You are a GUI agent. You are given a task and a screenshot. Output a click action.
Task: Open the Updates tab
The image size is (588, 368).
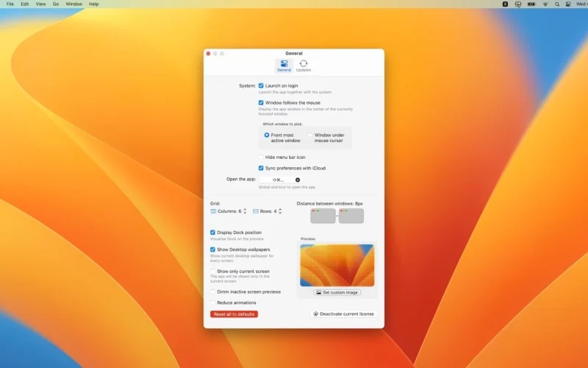coord(304,66)
